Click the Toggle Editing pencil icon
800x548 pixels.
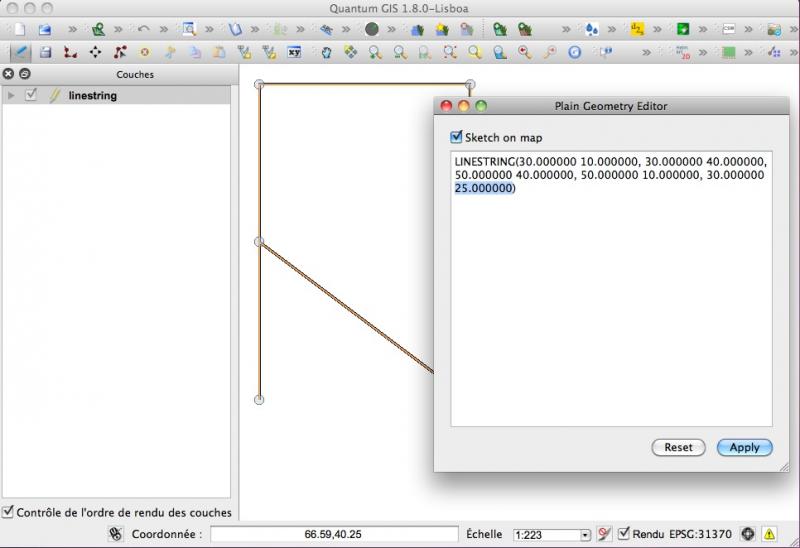[x=19, y=52]
